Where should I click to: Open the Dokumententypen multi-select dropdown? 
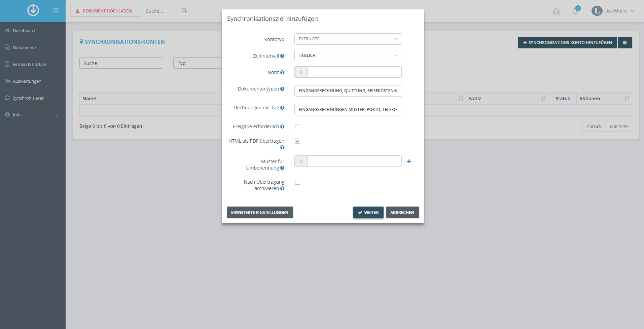(348, 91)
